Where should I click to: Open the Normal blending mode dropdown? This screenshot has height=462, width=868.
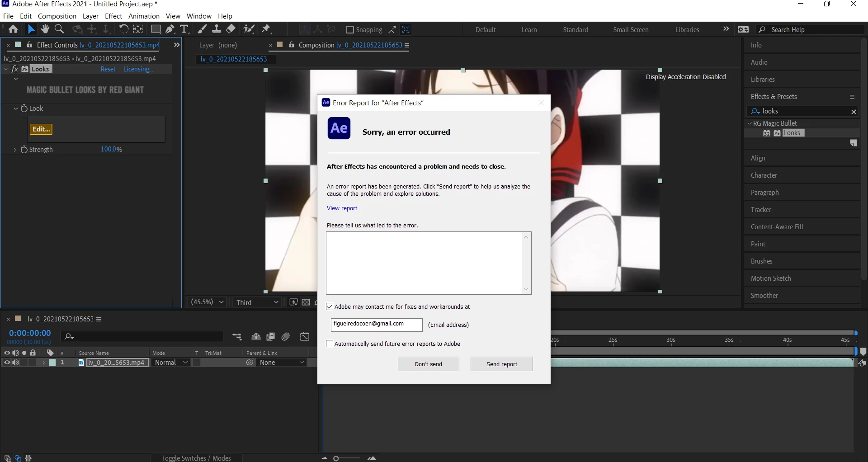[x=171, y=363]
